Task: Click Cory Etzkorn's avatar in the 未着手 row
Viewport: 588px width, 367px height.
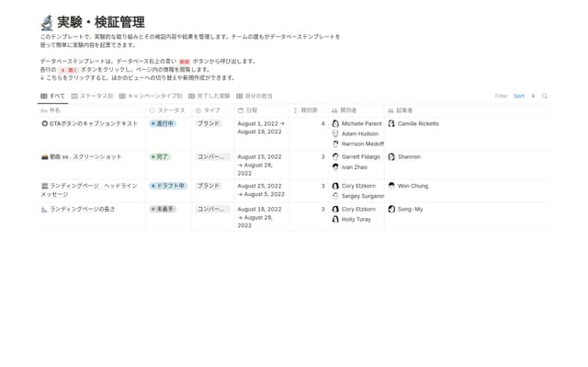Action: (335, 209)
